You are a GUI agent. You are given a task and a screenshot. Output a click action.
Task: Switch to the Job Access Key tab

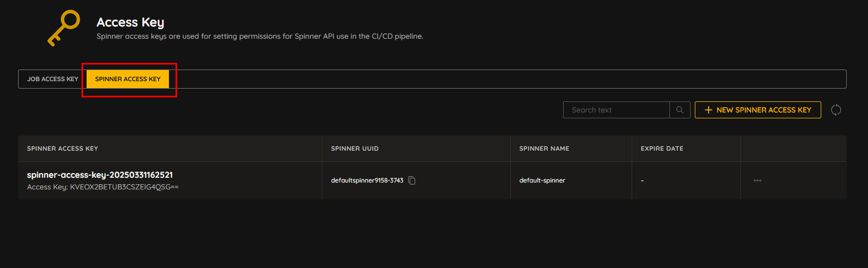pos(53,79)
